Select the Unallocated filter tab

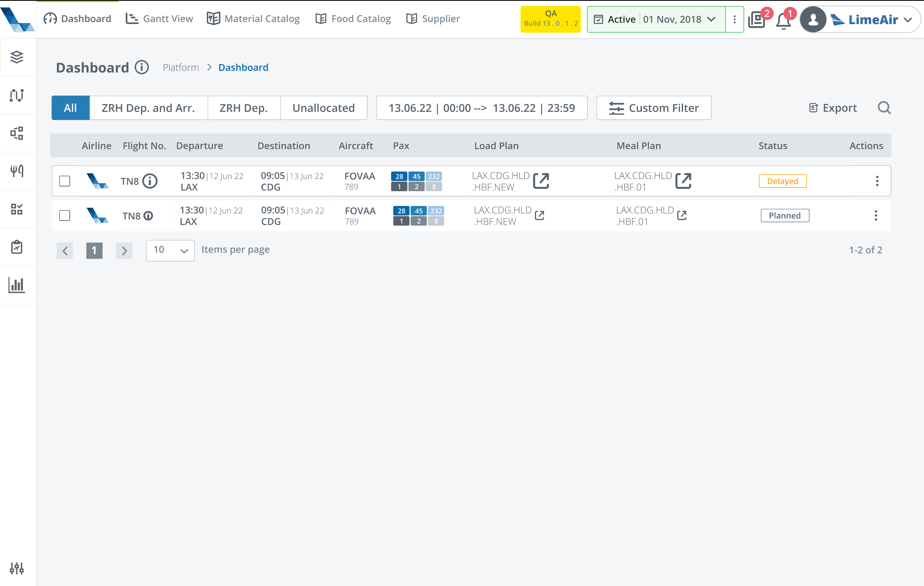323,108
